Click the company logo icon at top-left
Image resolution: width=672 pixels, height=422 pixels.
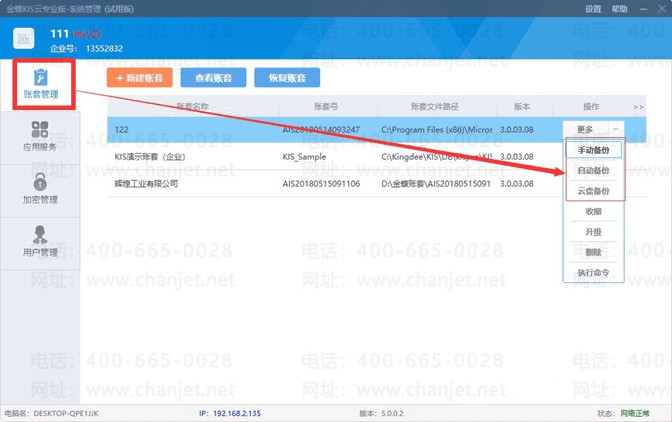pyautogui.click(x=23, y=38)
